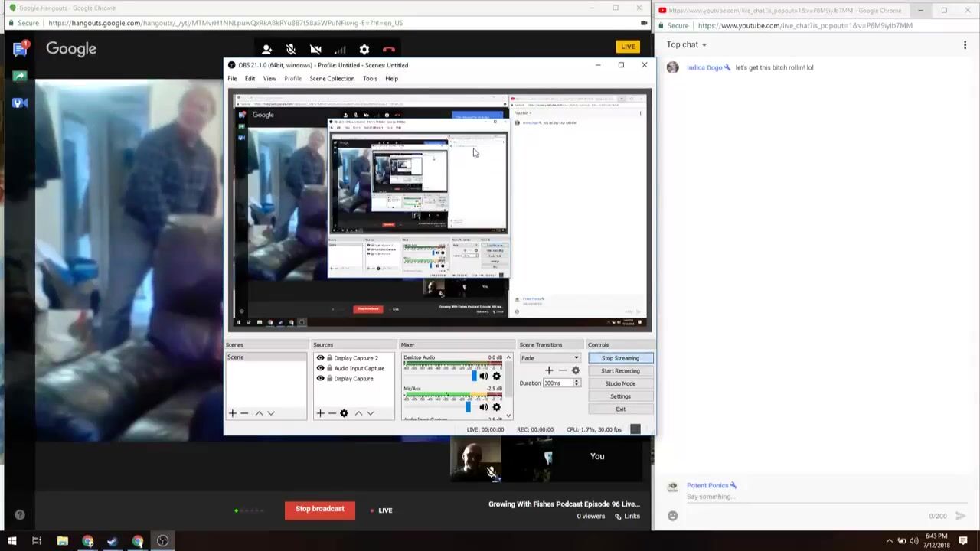
Task: Hide the Audio Input Capture source
Action: point(320,368)
